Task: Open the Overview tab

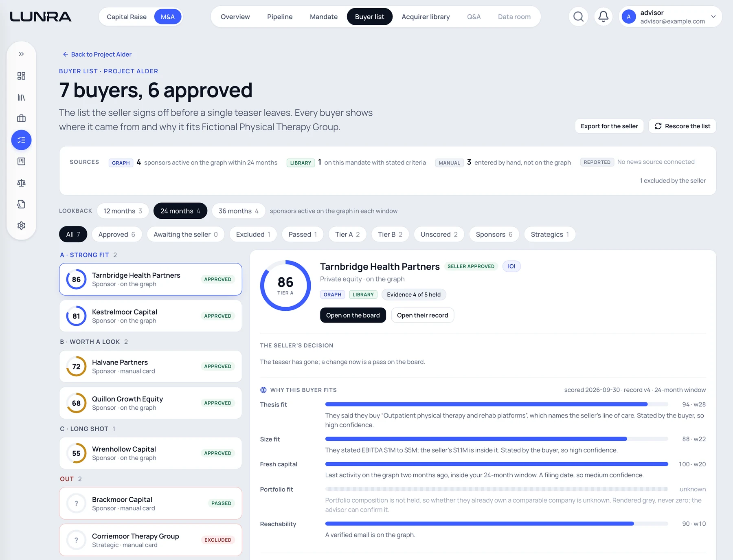Action: (x=235, y=17)
